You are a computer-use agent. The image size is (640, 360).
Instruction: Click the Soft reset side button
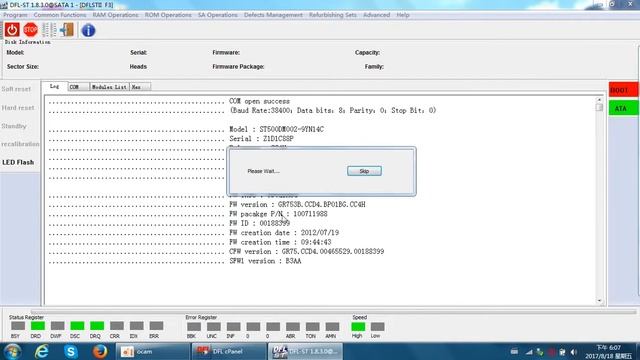pos(16,89)
